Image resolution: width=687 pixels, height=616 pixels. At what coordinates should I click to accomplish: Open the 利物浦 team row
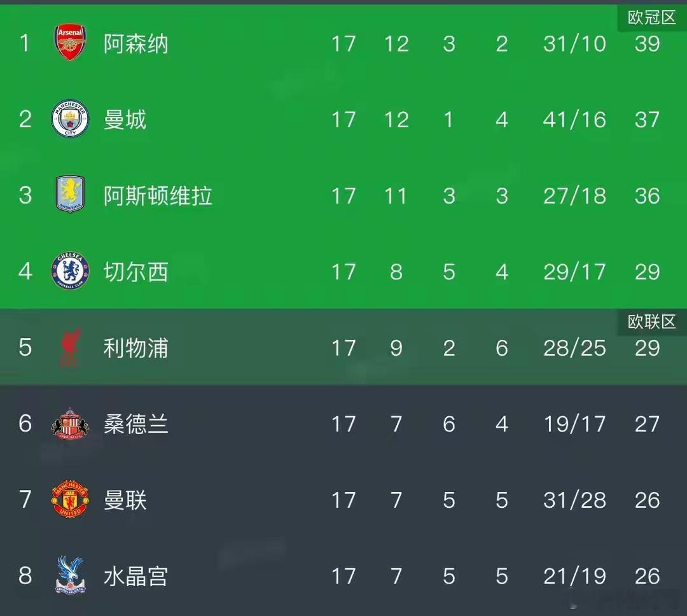pyautogui.click(x=135, y=348)
